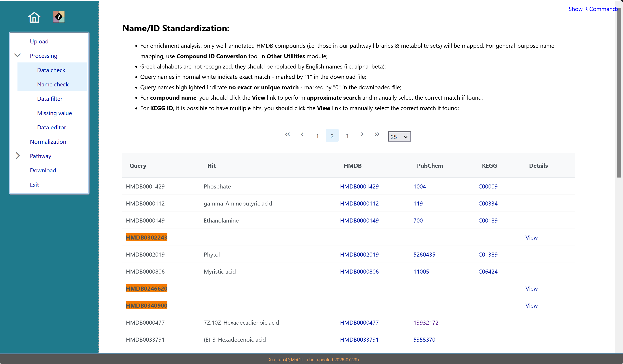Screen dimensions: 623x364
Task: Select results page 2
Action: [x=332, y=136]
